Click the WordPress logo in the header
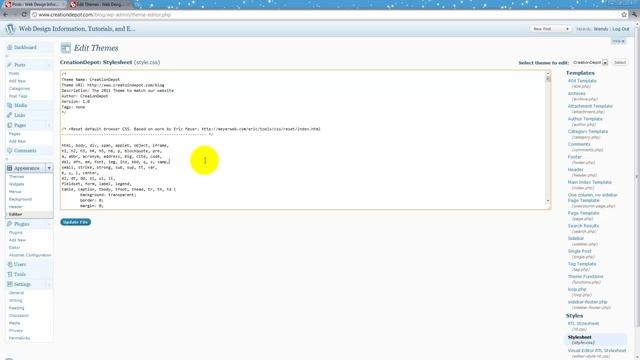Screen dimensions: 640x360 tap(10, 29)
